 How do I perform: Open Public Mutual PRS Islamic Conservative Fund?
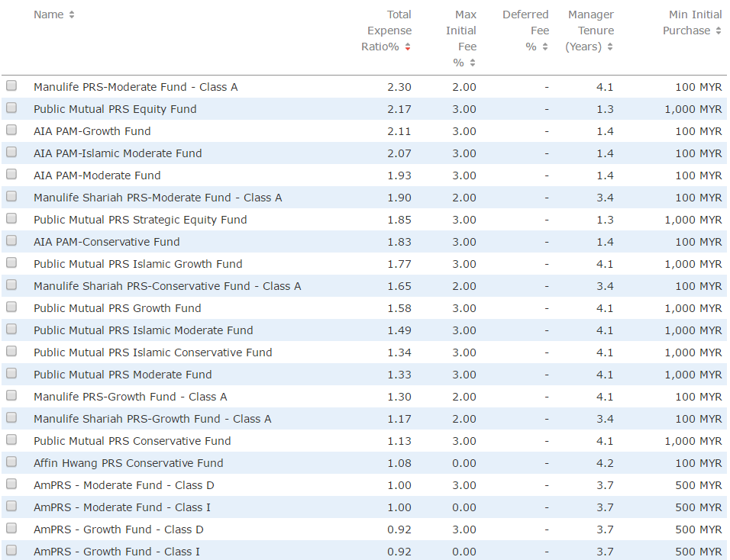coord(153,352)
